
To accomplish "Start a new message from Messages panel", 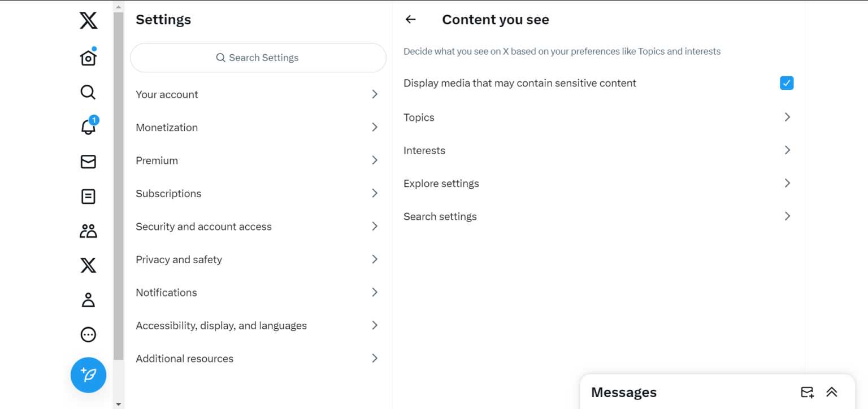I will 807,392.
